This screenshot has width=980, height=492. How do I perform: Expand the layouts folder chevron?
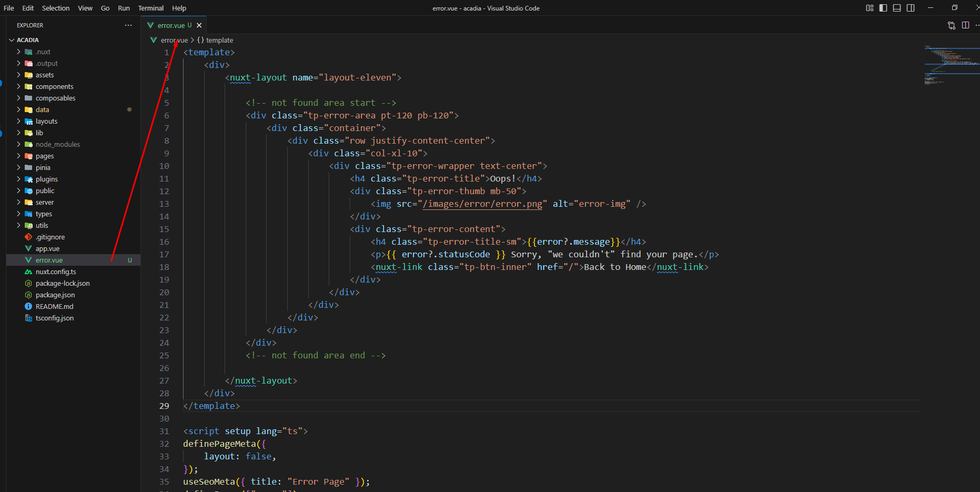point(19,121)
